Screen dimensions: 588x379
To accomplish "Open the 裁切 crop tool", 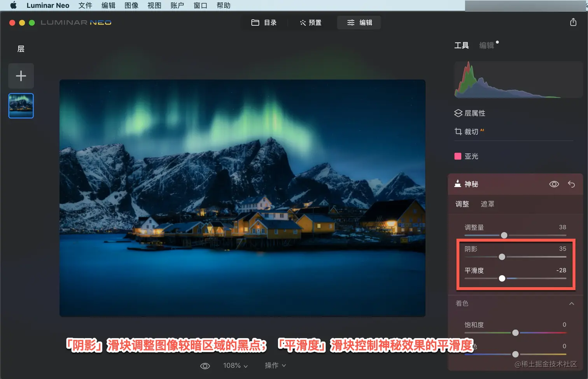I will [469, 131].
